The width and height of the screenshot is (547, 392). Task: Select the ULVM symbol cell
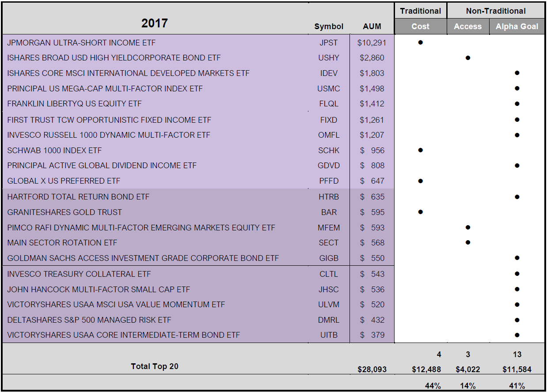tap(329, 305)
